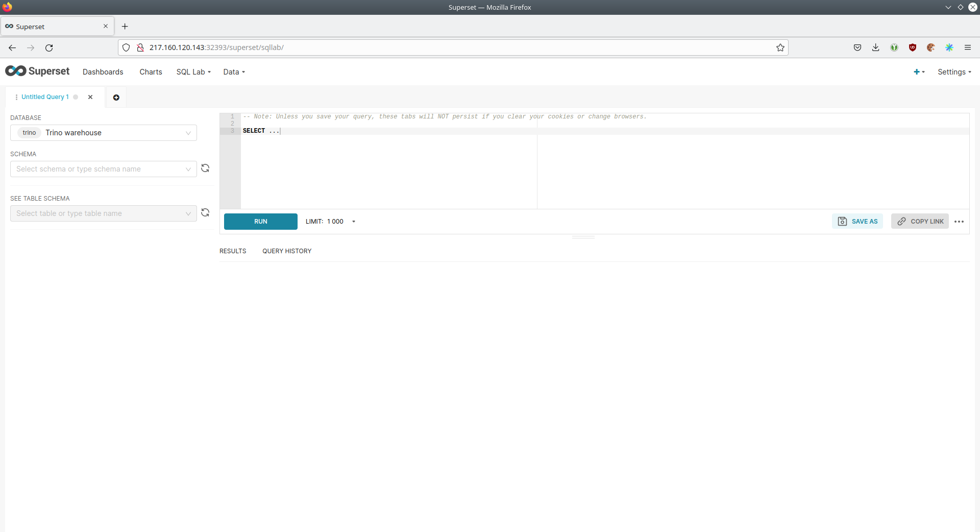
Task: Expand the Settings menu
Action: (953, 72)
